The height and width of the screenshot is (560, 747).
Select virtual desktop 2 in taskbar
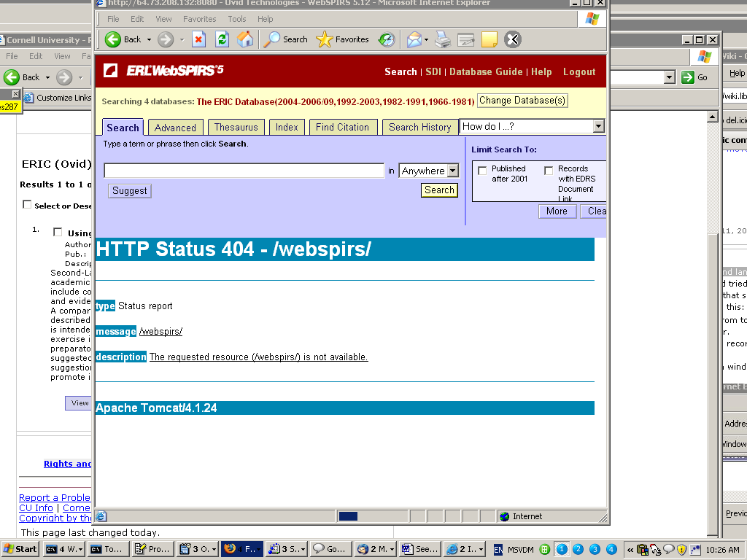click(x=578, y=550)
